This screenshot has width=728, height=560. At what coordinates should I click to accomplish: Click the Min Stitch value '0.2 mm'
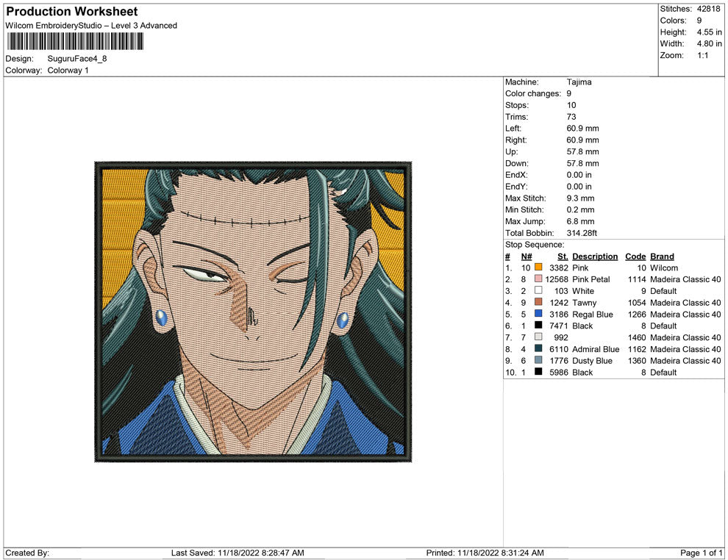click(x=580, y=209)
